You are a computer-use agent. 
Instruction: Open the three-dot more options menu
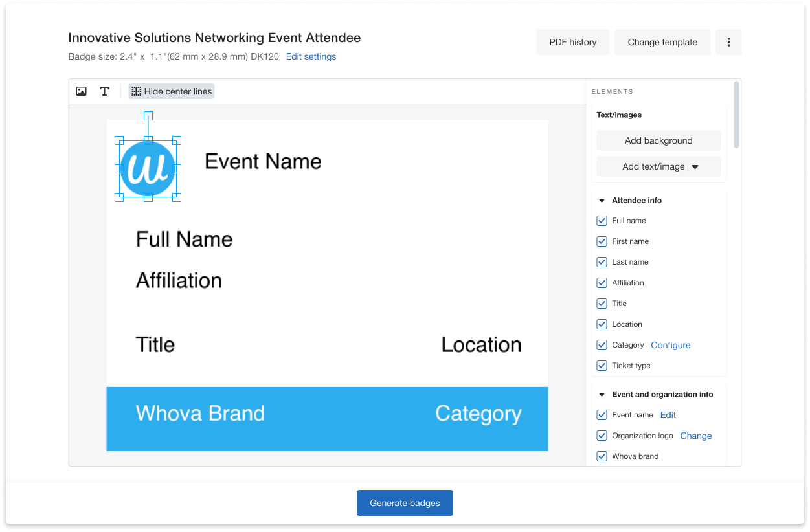pyautogui.click(x=728, y=42)
